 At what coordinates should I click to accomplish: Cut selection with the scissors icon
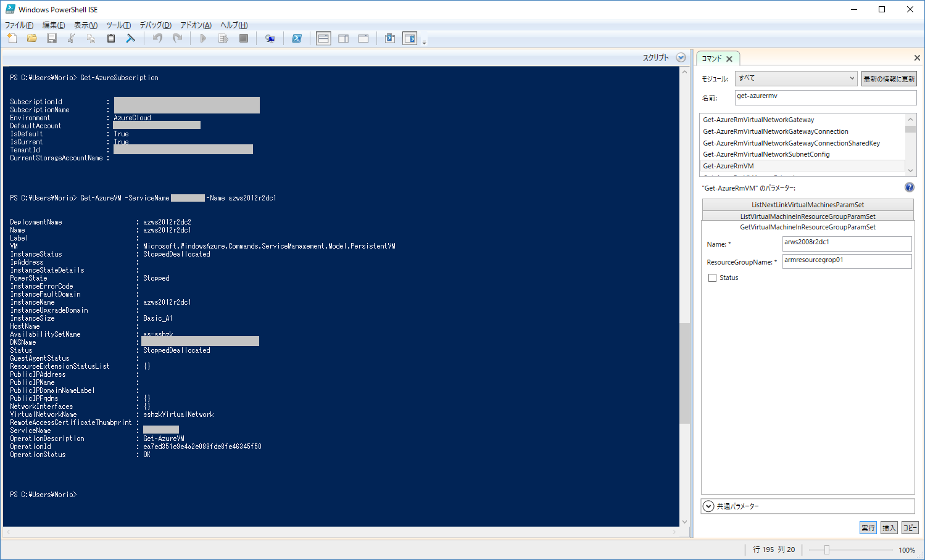72,38
